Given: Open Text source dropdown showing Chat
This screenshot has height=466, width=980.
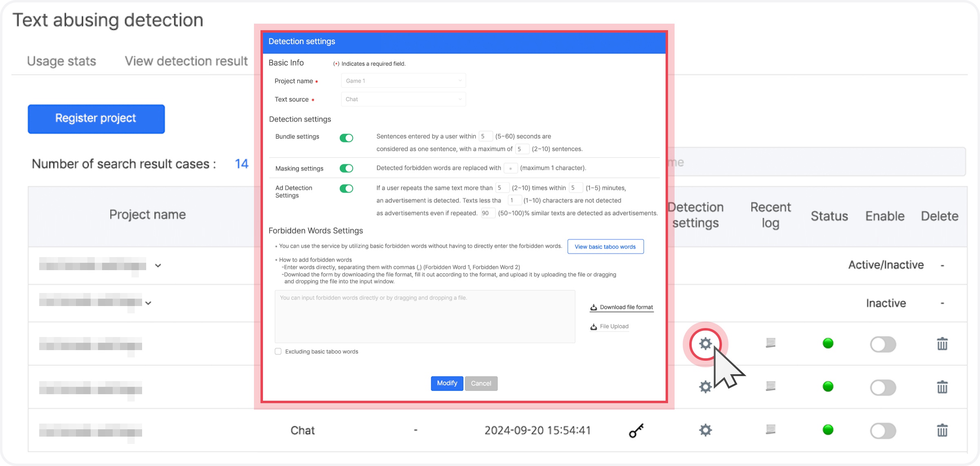Looking at the screenshot, I should pos(403,99).
